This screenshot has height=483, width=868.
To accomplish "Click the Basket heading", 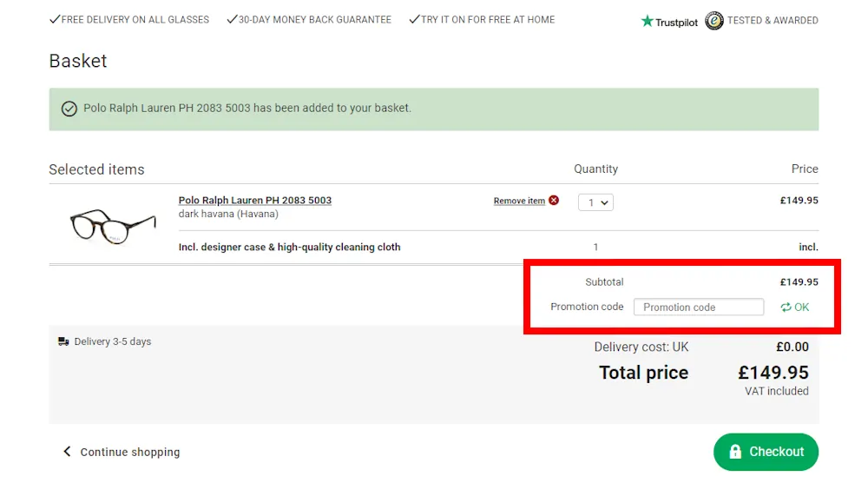I will 78,61.
